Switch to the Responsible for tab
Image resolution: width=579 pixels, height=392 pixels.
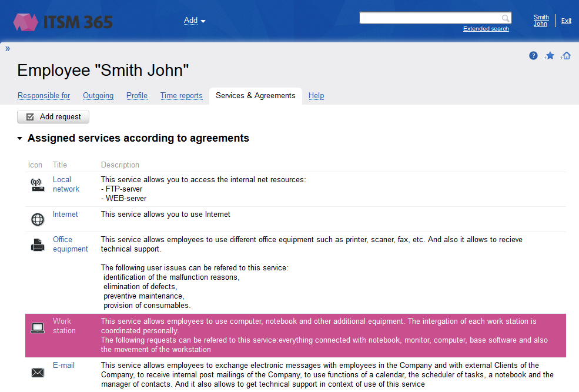43,96
